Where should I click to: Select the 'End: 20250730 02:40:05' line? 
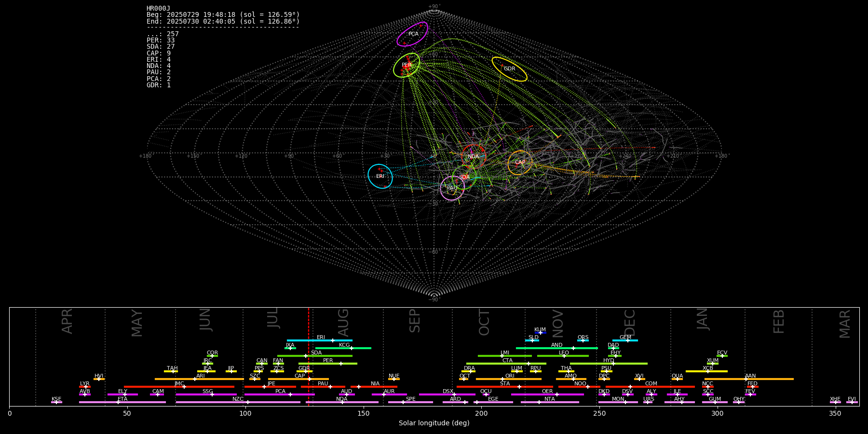223,21
